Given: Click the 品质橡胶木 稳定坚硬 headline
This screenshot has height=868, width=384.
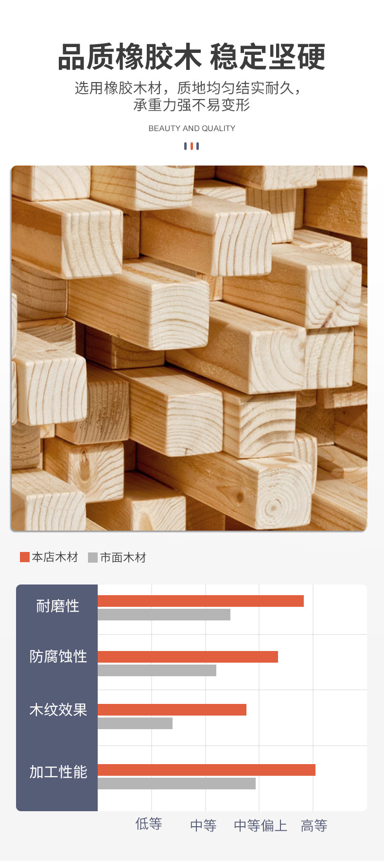Looking at the screenshot, I should coord(192,57).
